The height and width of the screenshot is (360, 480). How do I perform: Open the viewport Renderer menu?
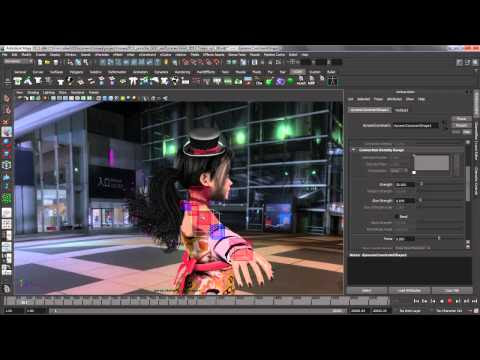tap(77, 92)
